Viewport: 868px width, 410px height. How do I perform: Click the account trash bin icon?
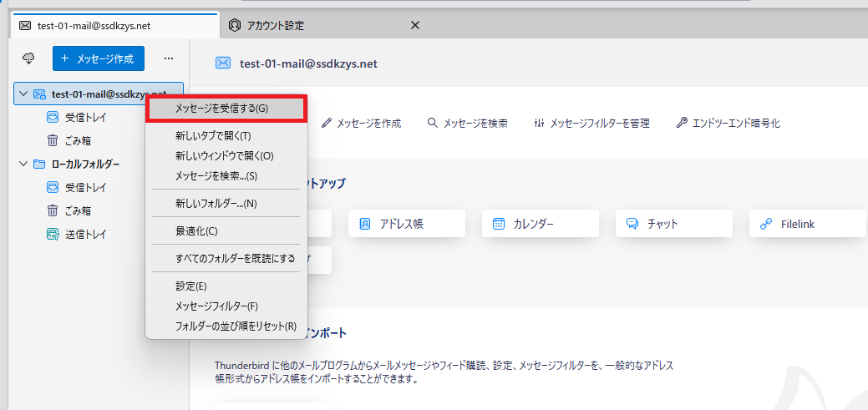pos(52,140)
